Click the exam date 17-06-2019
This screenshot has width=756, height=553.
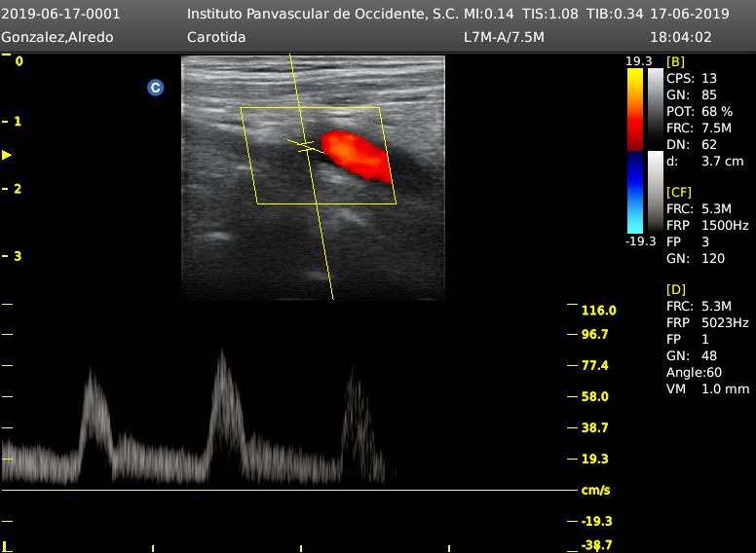tap(690, 14)
